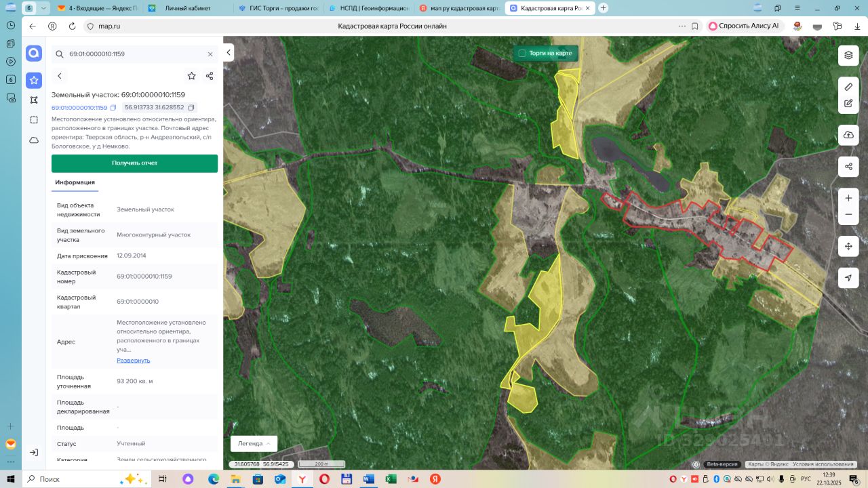Screen dimensions: 868x488
Task: Locate my position on the map
Action: tap(848, 278)
